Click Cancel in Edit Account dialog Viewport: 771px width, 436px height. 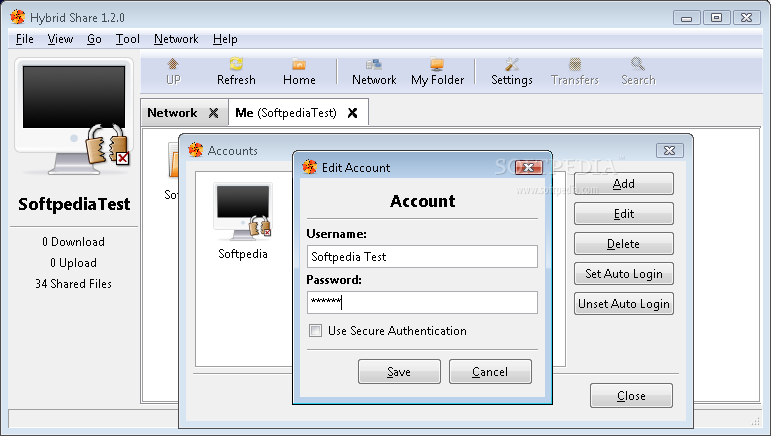490,372
